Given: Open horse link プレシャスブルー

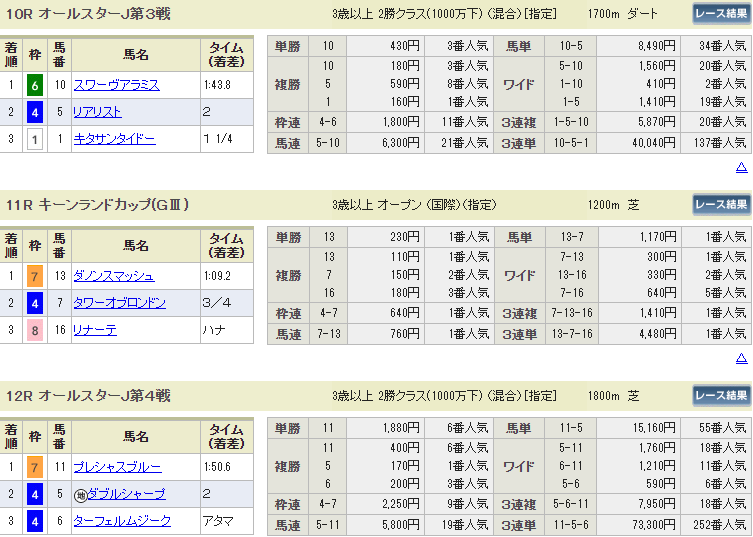Looking at the screenshot, I should pyautogui.click(x=117, y=467).
